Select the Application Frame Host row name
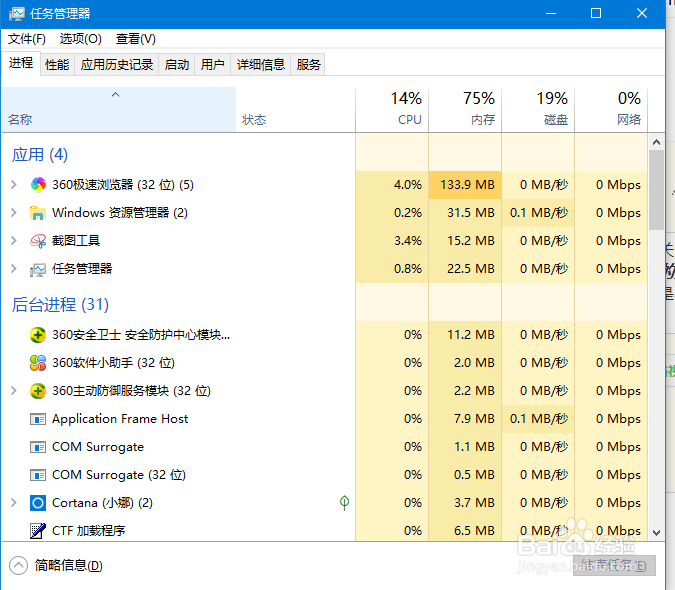This screenshot has height=590, width=675. [x=120, y=419]
